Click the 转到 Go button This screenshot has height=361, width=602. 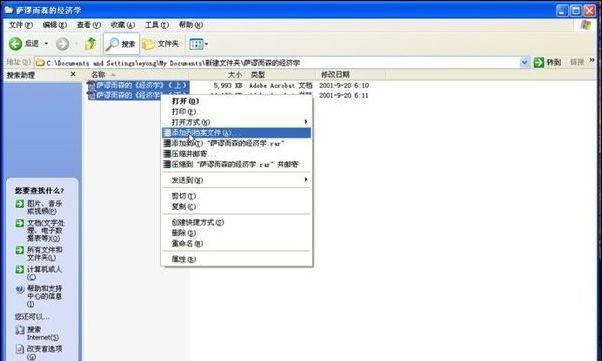(547, 62)
